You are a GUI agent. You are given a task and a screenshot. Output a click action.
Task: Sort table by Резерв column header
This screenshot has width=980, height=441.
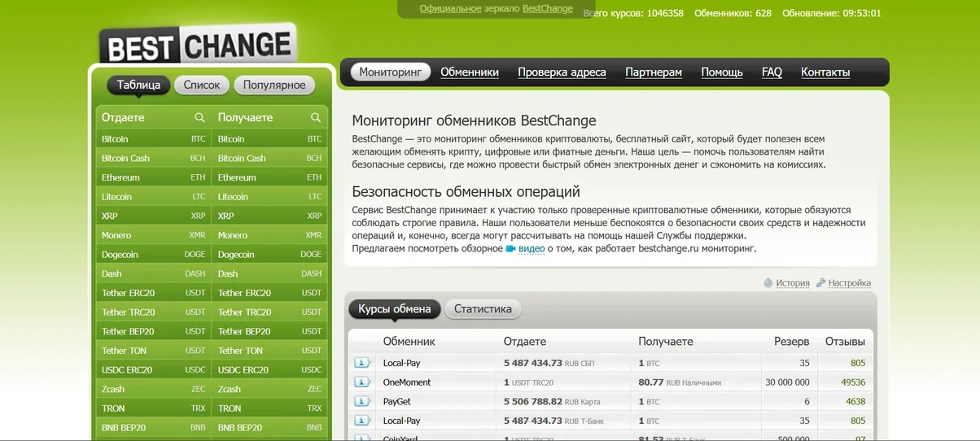[792, 342]
